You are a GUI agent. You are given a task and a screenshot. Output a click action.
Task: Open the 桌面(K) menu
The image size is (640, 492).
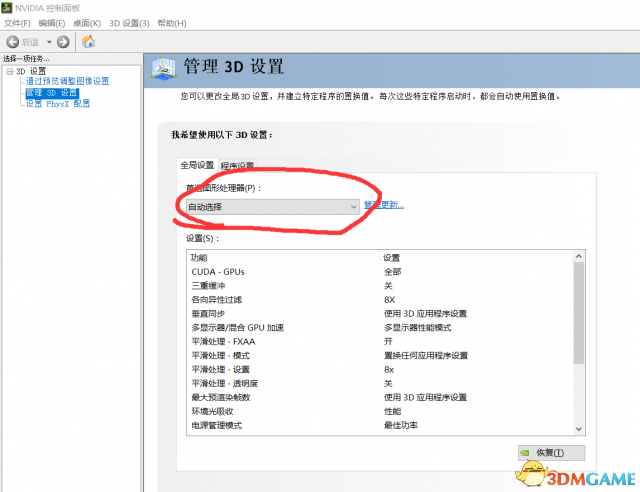point(87,23)
